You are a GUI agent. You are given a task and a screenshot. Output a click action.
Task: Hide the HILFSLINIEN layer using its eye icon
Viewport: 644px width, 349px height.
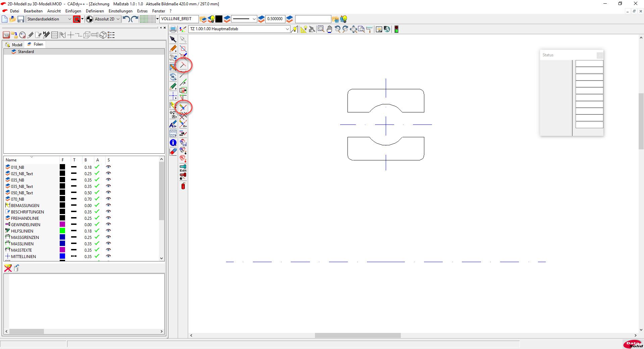[108, 231]
